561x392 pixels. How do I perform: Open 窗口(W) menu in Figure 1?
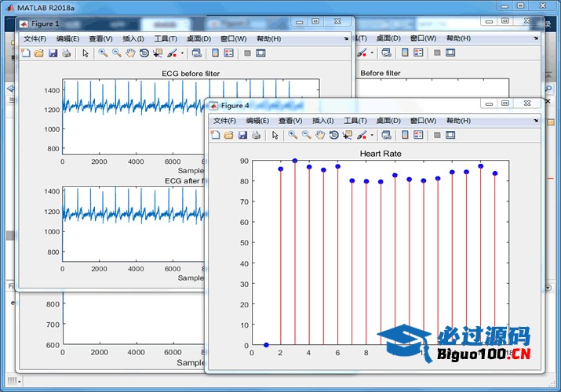click(234, 39)
